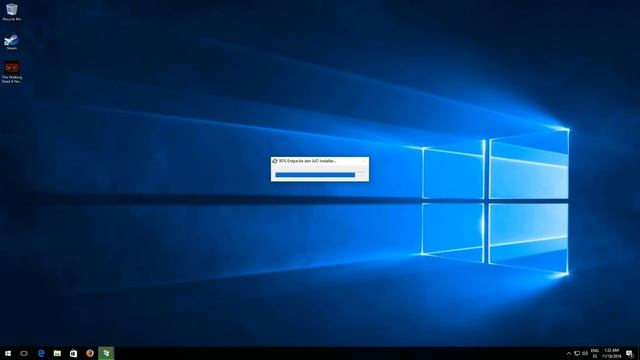The image size is (640, 360).
Task: Click the installer dialog's title icon
Action: point(275,161)
